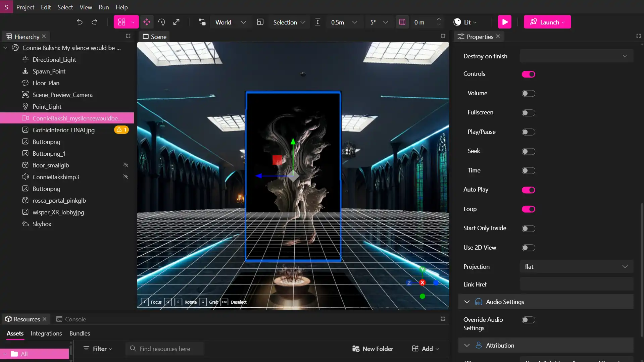Toggle the transform space icon beside World
This screenshot has height=362, width=644.
click(202, 22)
